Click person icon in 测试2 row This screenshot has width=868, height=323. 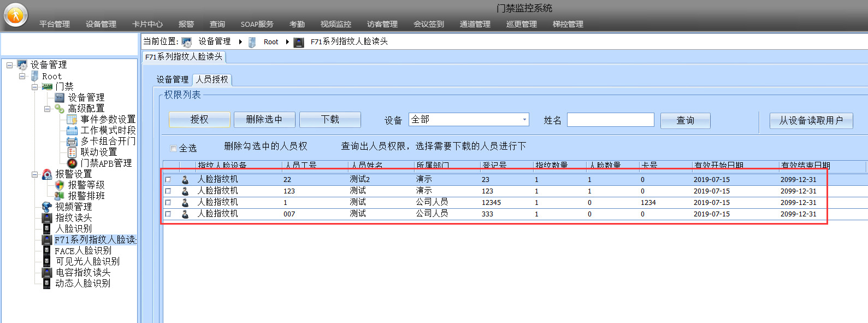[185, 179]
